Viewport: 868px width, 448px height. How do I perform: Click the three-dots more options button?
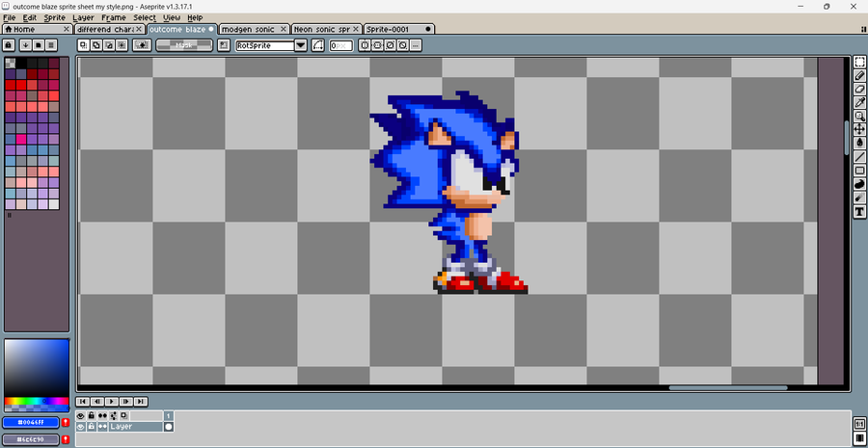[416, 45]
